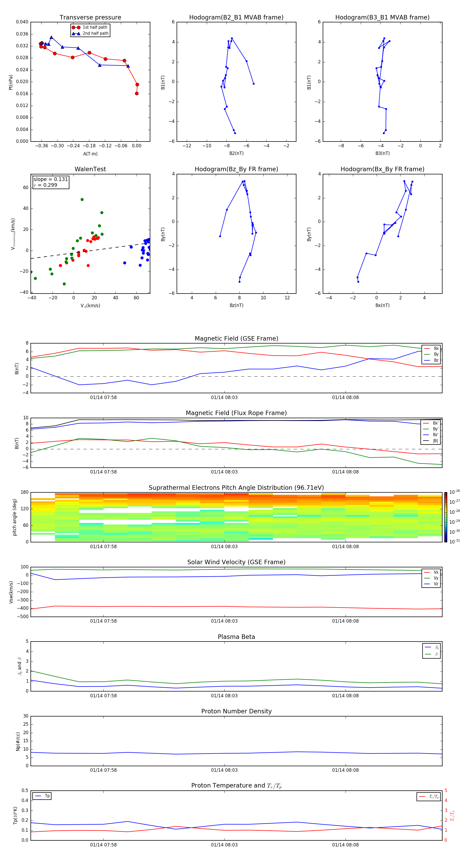Select 'Bx' in the GSE magnetic field legend
The image size is (473, 868).
[x=431, y=349]
